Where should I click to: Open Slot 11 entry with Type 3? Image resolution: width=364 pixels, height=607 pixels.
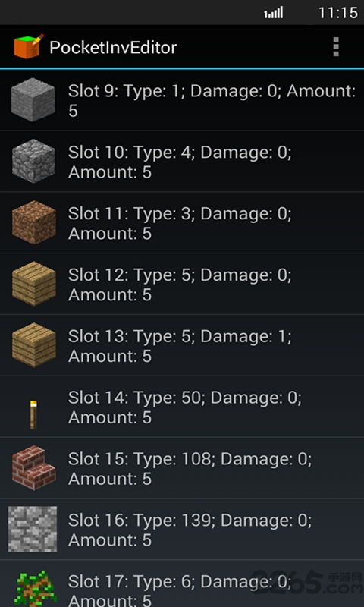[x=182, y=222]
